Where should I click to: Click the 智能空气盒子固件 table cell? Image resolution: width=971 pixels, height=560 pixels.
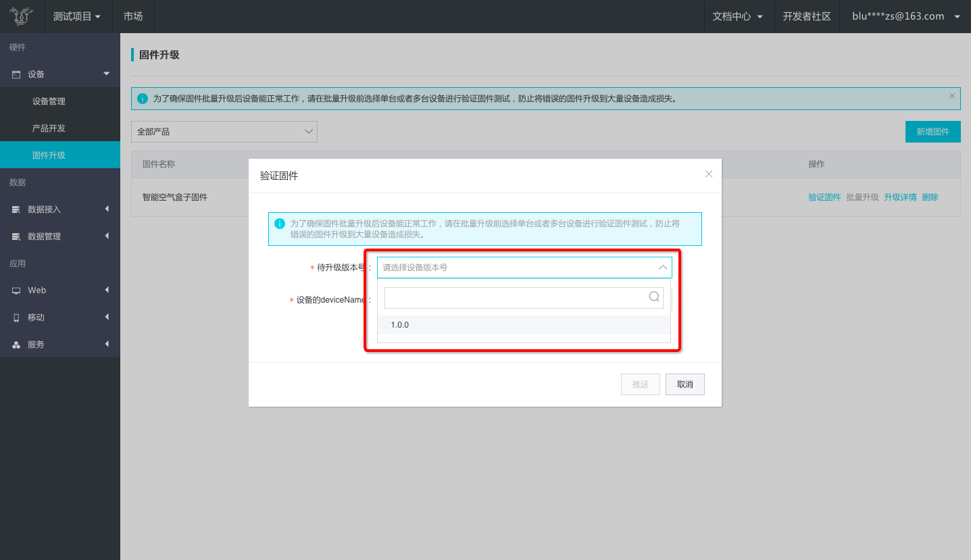(175, 197)
